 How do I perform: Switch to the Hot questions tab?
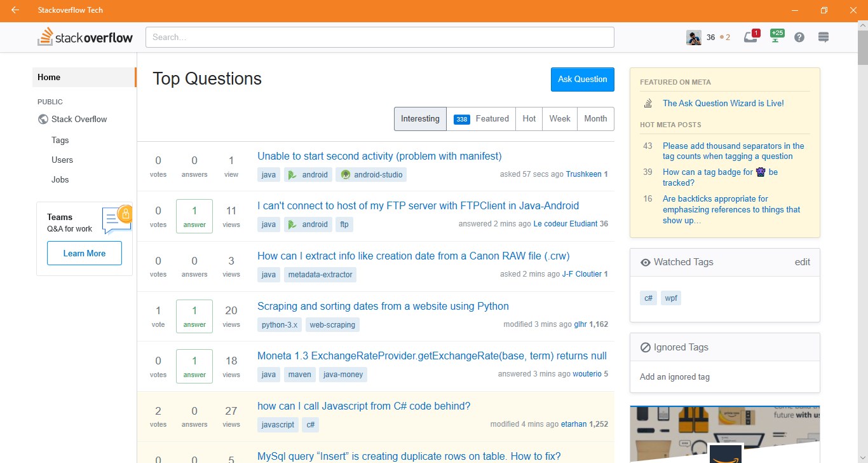coord(529,119)
